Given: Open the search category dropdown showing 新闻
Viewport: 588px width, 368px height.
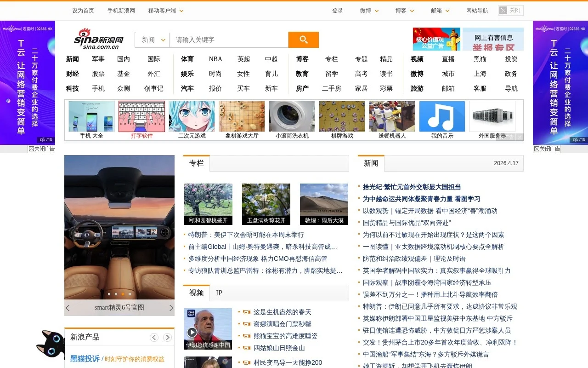Looking at the screenshot, I should pos(152,40).
